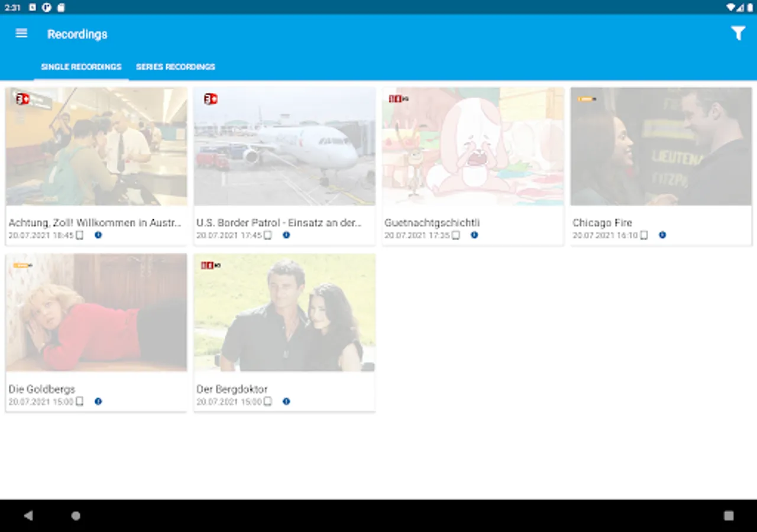Tap the Android recent apps button
Image resolution: width=757 pixels, height=532 pixels.
[729, 515]
